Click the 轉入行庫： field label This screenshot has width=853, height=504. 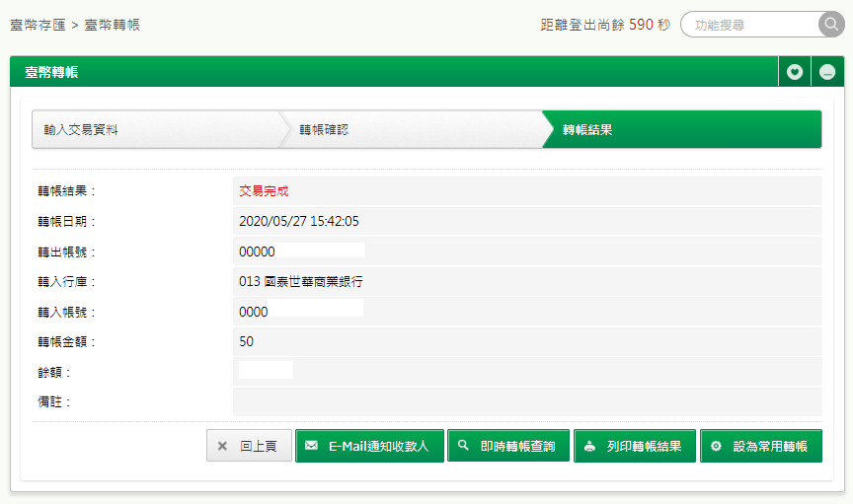(67, 282)
